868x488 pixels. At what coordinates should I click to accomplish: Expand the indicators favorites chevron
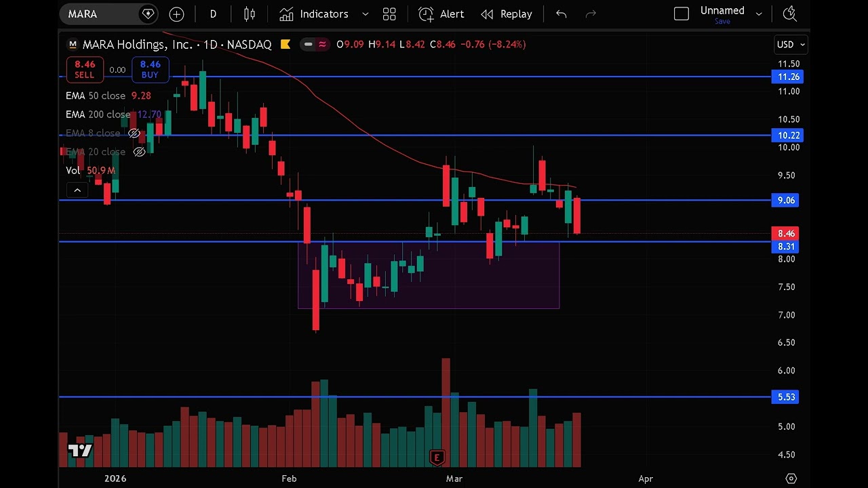366,14
